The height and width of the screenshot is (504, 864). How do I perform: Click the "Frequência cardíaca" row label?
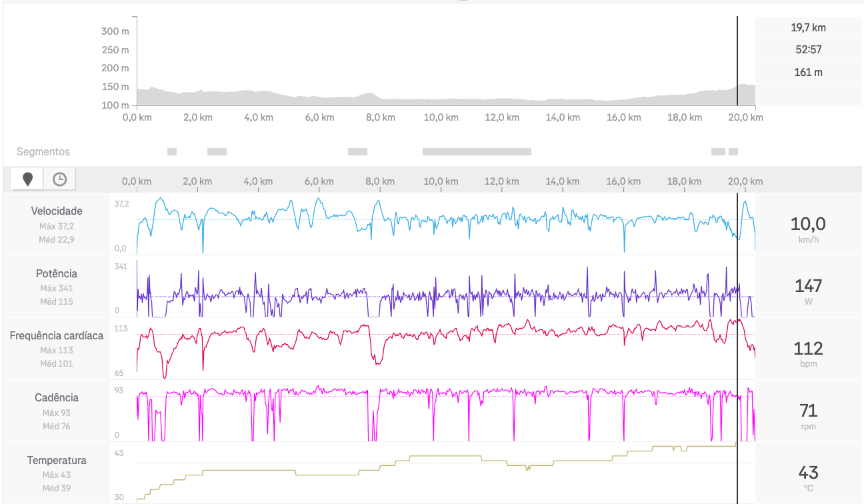(x=57, y=335)
